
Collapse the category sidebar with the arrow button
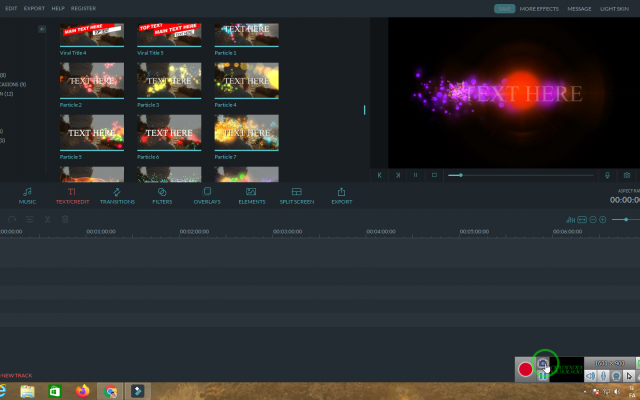tap(42, 29)
